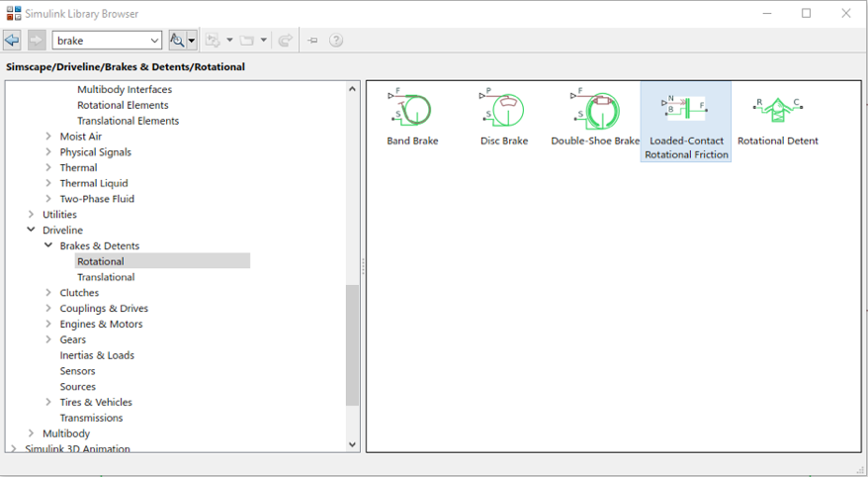
Task: Click the back navigation arrow
Action: (x=12, y=41)
